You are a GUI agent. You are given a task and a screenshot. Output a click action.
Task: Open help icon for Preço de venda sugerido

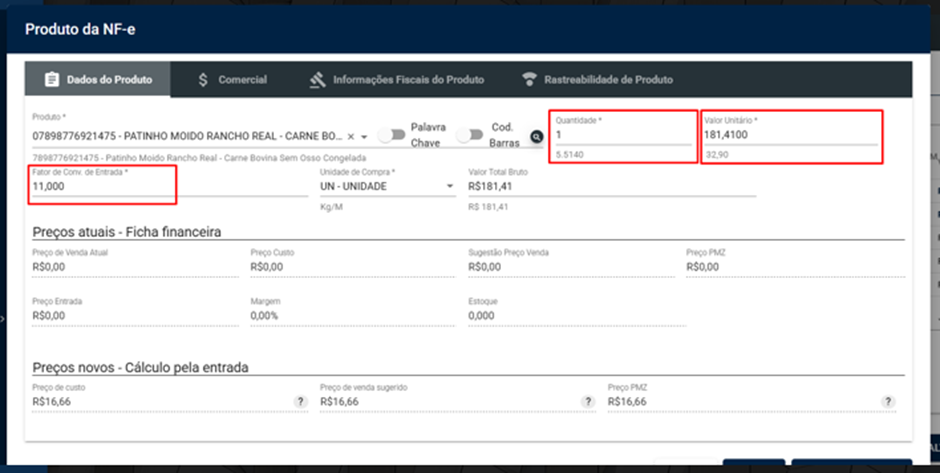click(589, 402)
